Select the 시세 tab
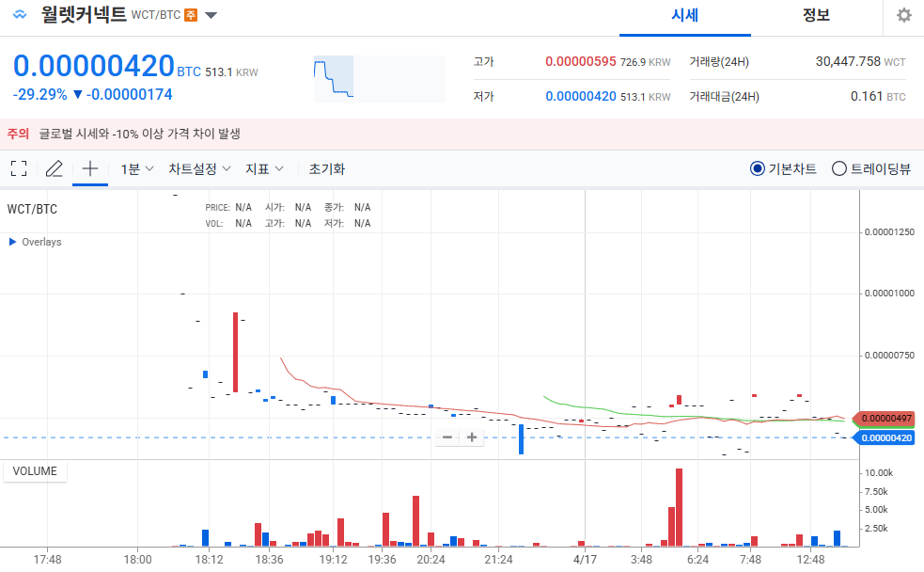924x572 pixels. 683,16
